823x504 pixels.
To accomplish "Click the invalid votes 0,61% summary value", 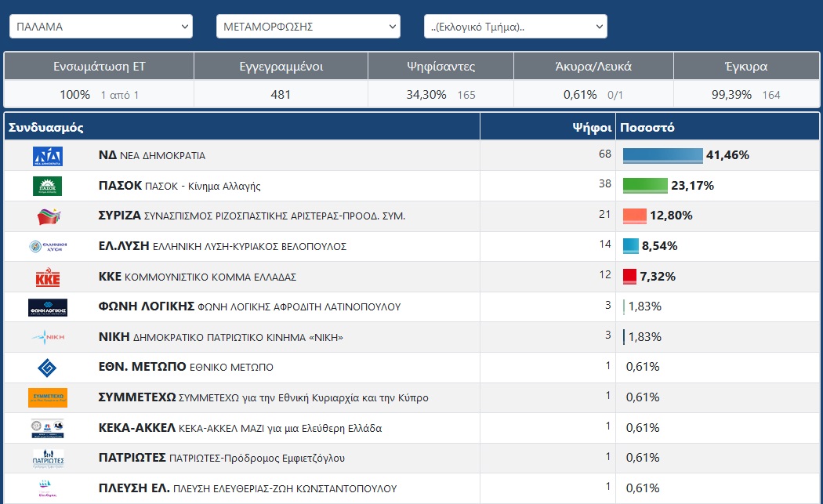I will pos(580,95).
